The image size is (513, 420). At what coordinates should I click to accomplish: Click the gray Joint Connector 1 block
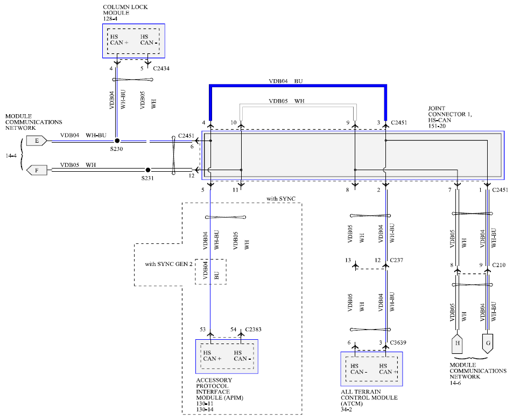[x=353, y=155]
